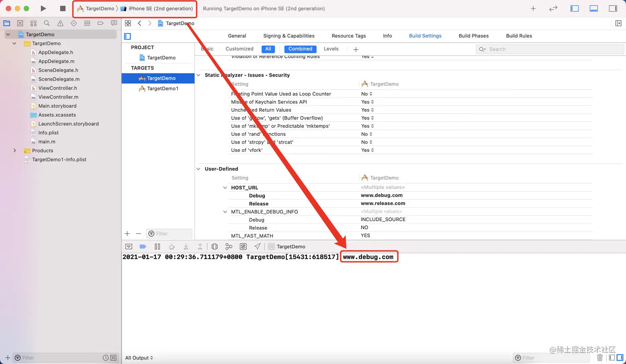Collapse the TargetDemo group folder

14,43
